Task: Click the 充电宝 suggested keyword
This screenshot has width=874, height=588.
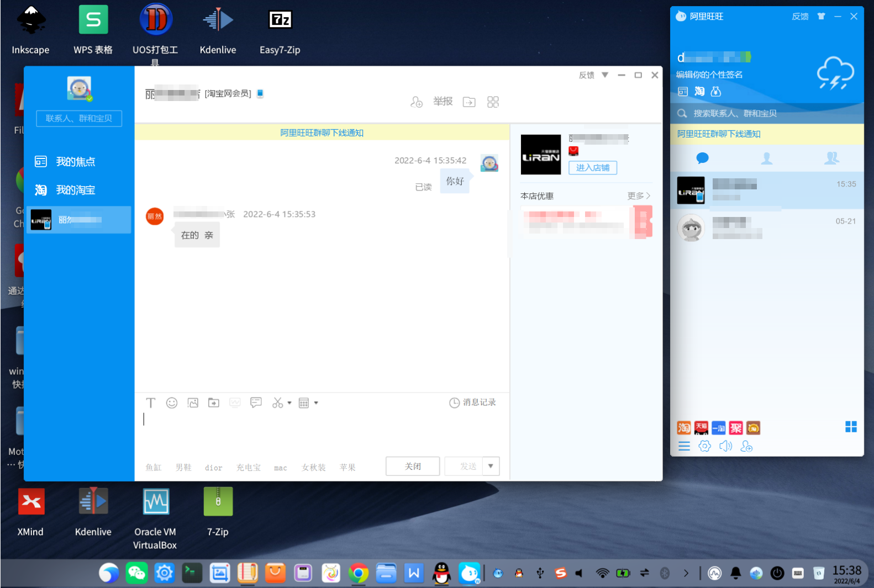Action: [249, 468]
